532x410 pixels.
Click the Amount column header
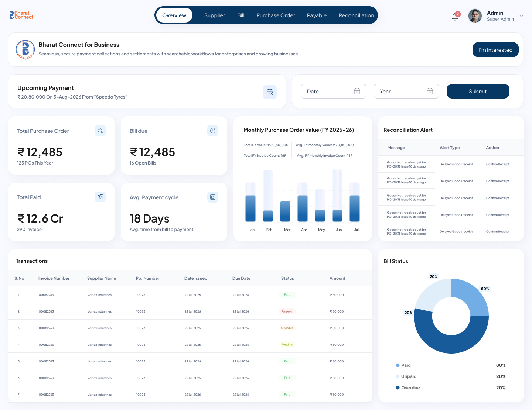(337, 278)
